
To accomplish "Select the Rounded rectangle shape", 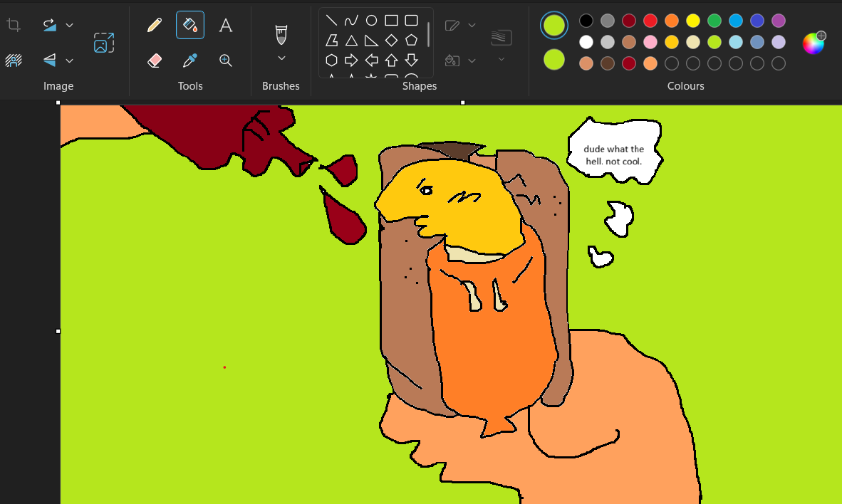I will tap(411, 21).
